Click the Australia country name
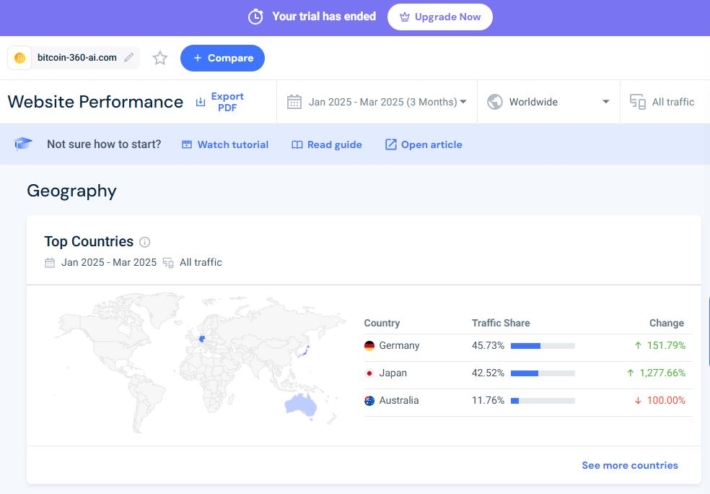This screenshot has width=710, height=494. tap(399, 400)
